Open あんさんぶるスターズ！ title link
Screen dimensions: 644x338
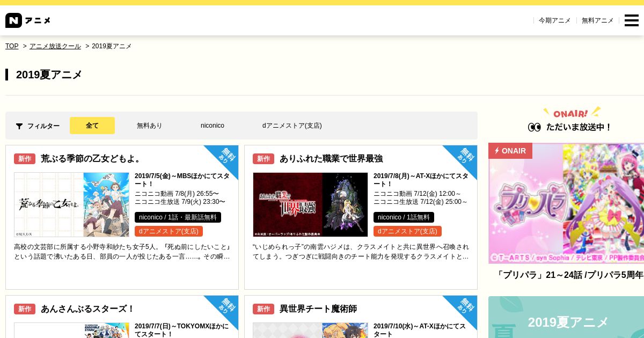(x=87, y=309)
